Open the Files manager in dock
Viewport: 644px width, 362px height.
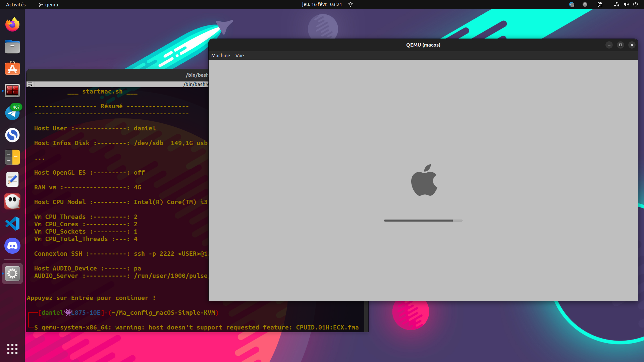12,47
